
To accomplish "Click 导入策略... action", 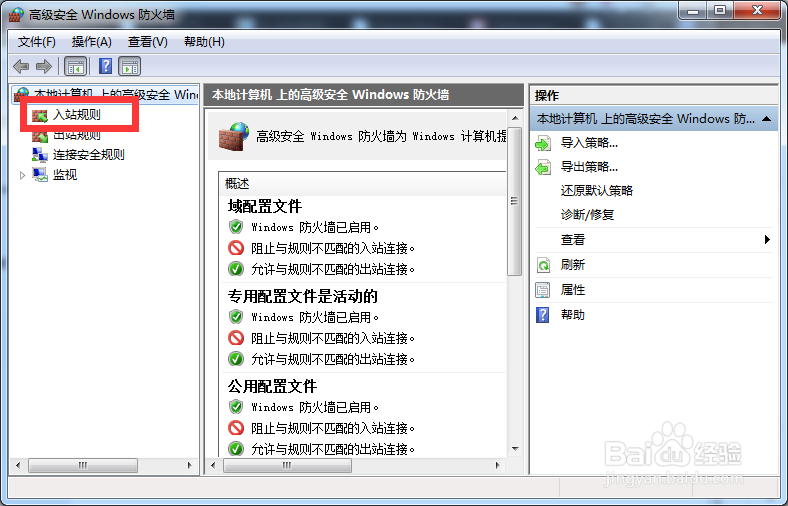I will pos(589,143).
